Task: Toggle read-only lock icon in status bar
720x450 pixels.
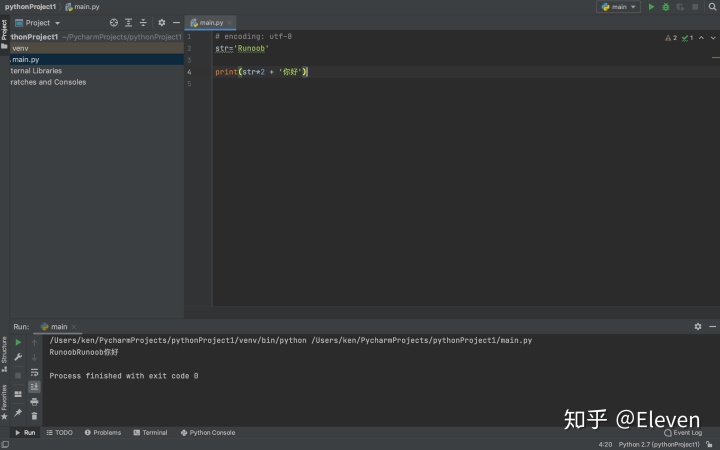Action: (709, 444)
